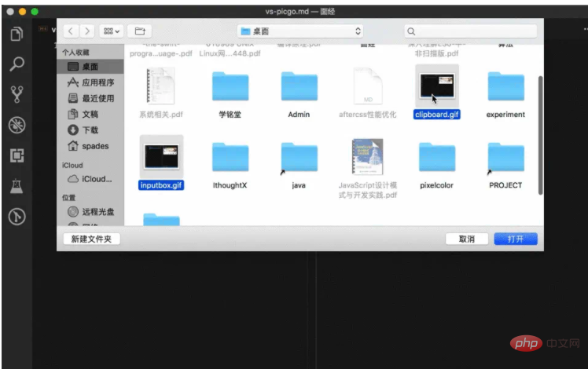Go forward in the file dialog
The height and width of the screenshot is (369, 588).
(87, 31)
